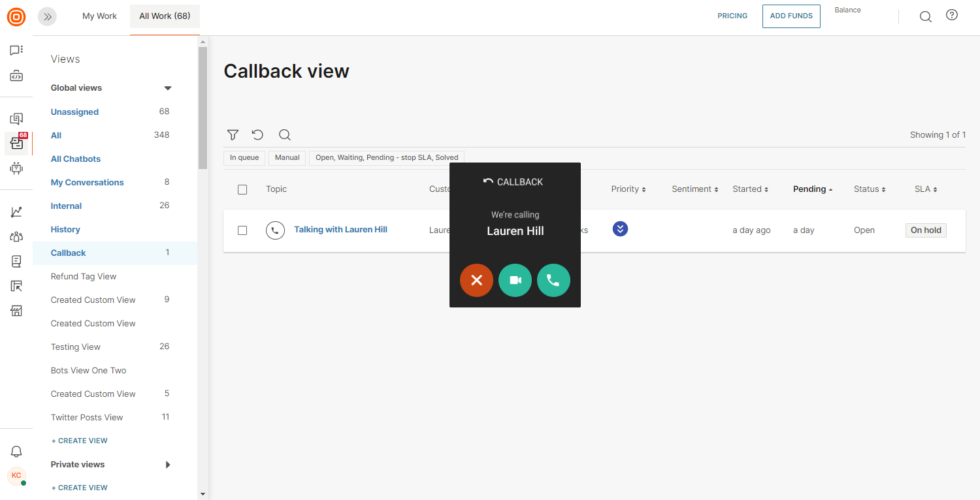Open notifications bell in sidebar
980x500 pixels.
click(16, 451)
